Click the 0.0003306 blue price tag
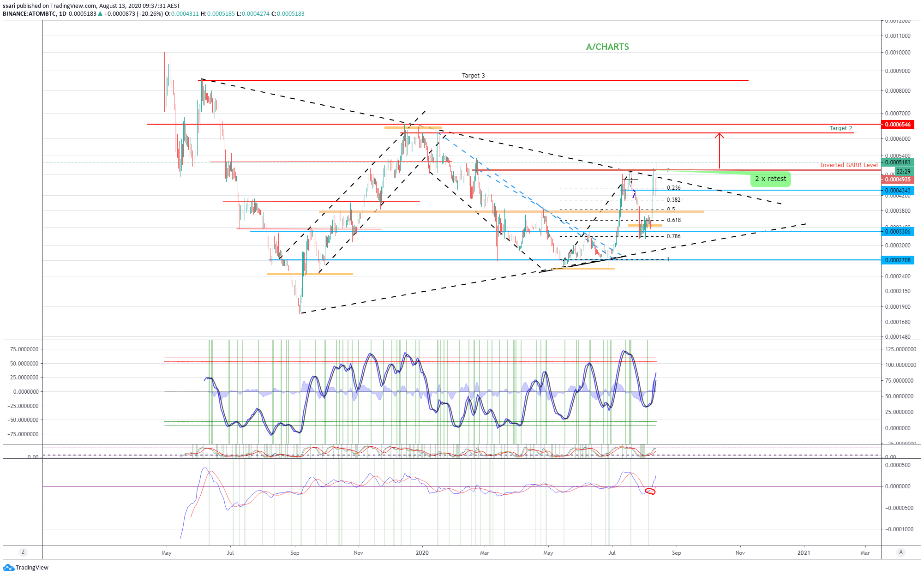Screen dimensions: 924x576 tap(898, 231)
